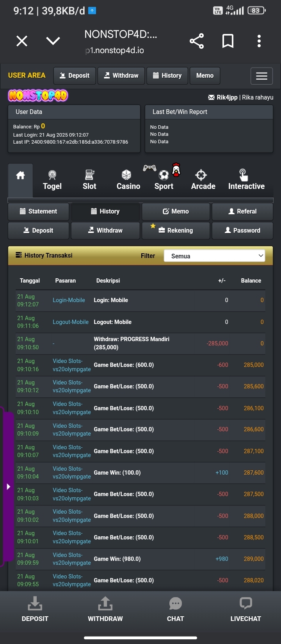Image resolution: width=281 pixels, height=644 pixels.
Task: Expand the purple side panel arrow
Action: [x=8, y=487]
